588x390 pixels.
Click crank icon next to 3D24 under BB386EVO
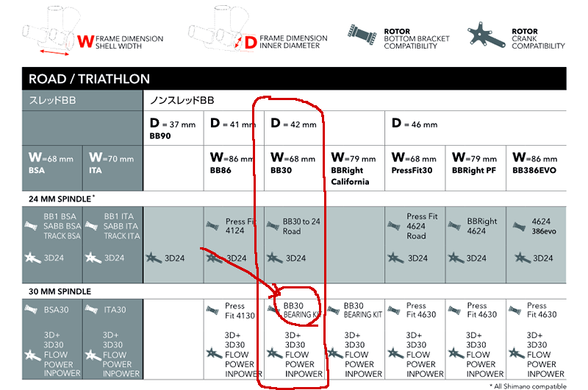tap(522, 258)
